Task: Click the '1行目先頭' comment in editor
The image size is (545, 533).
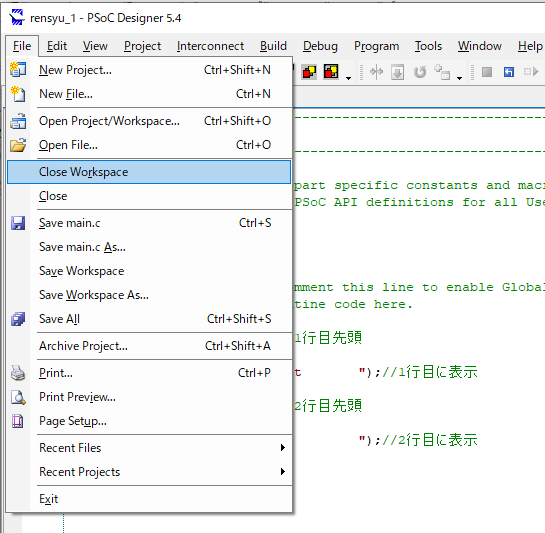Action: (328, 338)
